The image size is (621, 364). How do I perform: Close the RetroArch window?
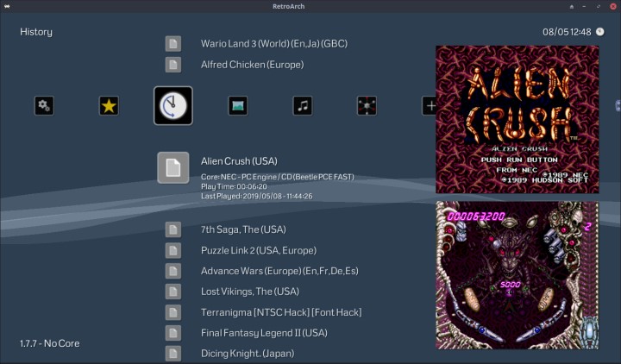612,6
